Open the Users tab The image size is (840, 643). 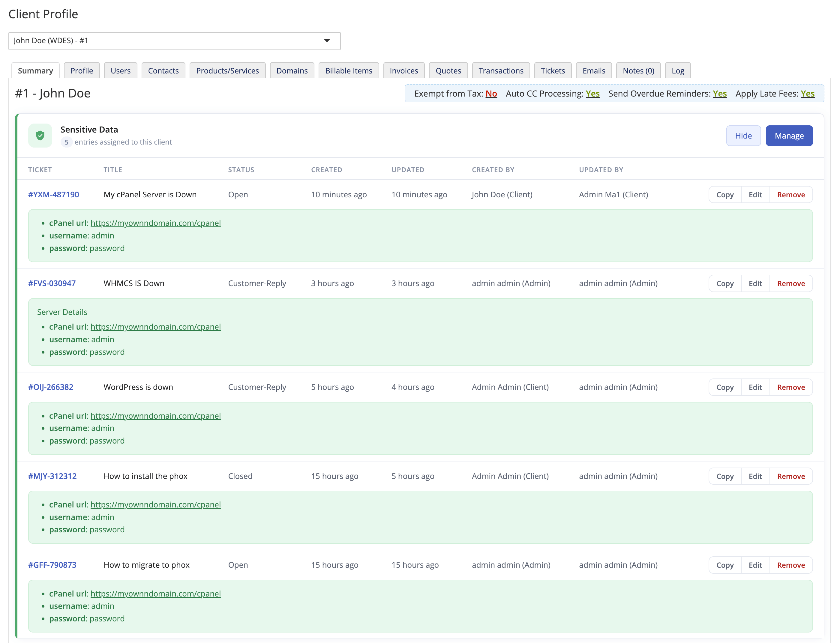120,70
